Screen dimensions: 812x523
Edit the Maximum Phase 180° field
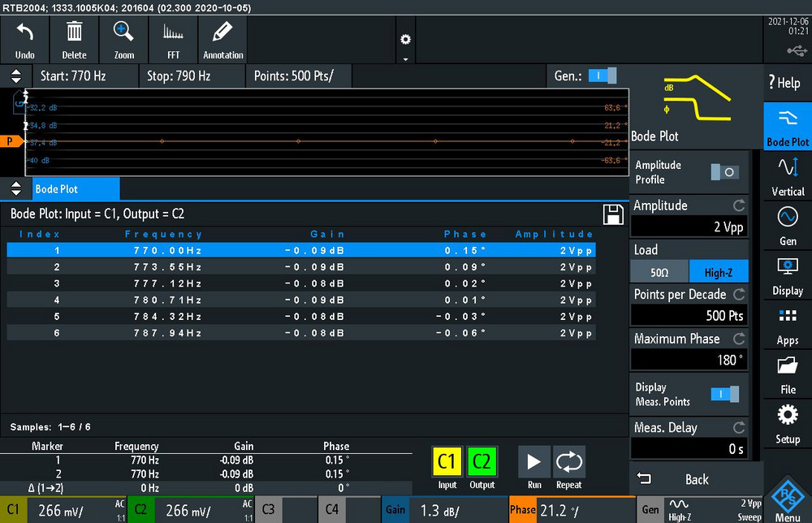point(689,360)
